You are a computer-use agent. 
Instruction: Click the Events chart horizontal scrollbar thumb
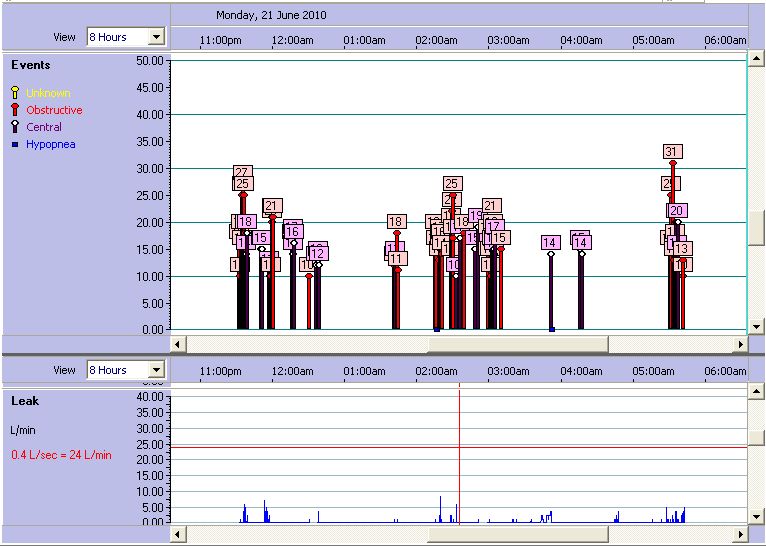518,344
